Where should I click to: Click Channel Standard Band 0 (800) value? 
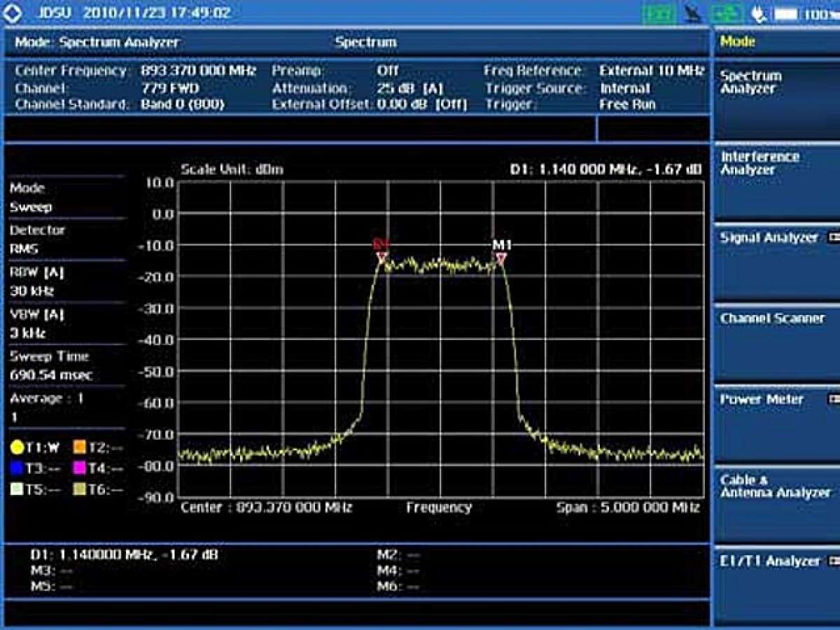point(182,104)
